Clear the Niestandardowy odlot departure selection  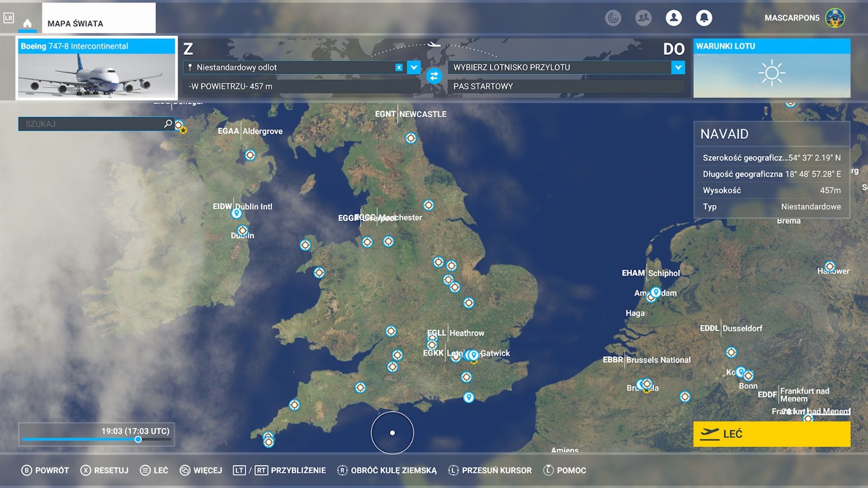pyautogui.click(x=399, y=67)
